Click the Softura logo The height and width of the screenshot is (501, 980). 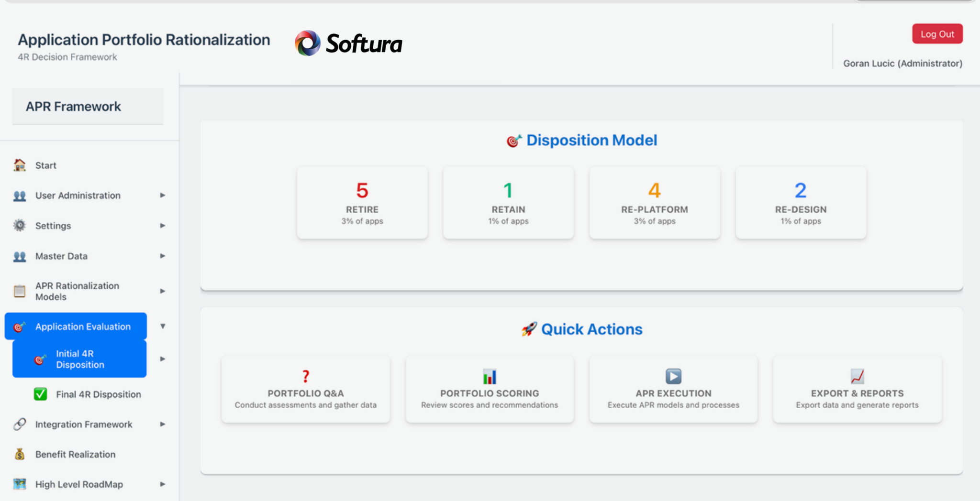[348, 44]
